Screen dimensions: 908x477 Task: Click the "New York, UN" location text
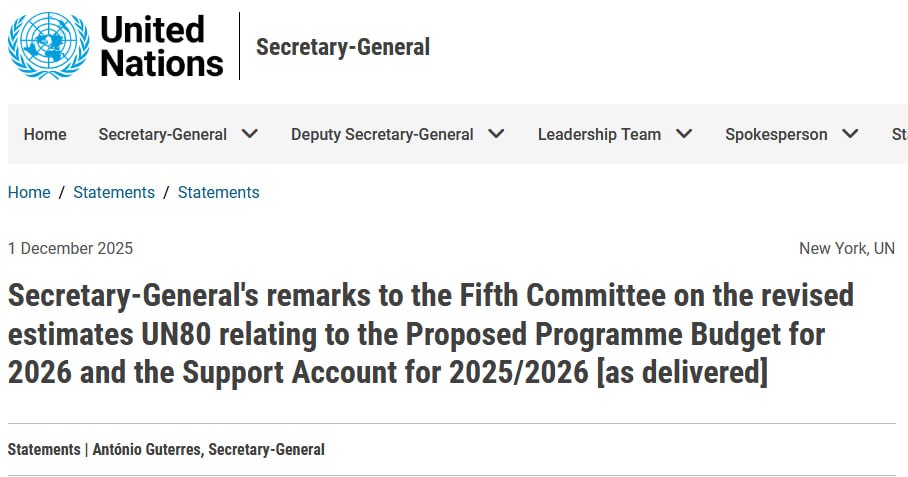pyautogui.click(x=846, y=248)
